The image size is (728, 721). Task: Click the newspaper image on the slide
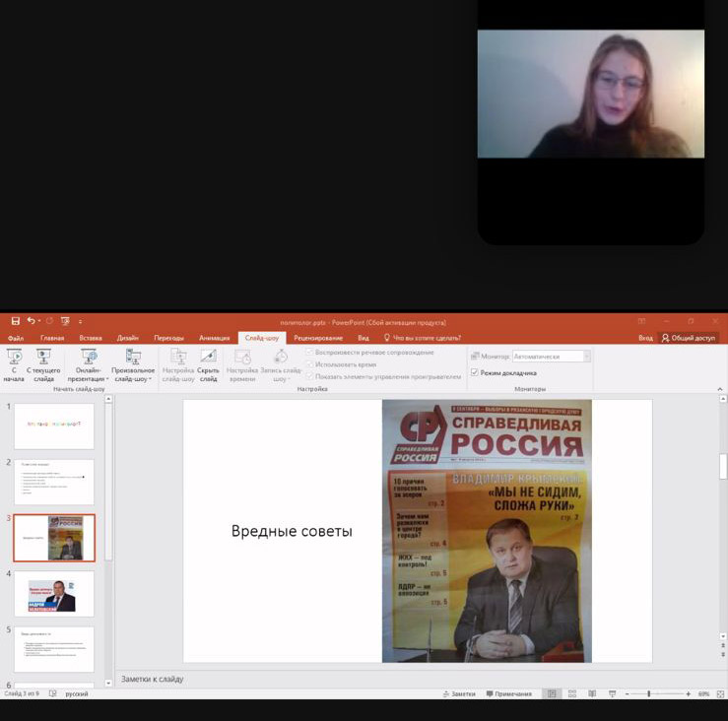487,531
